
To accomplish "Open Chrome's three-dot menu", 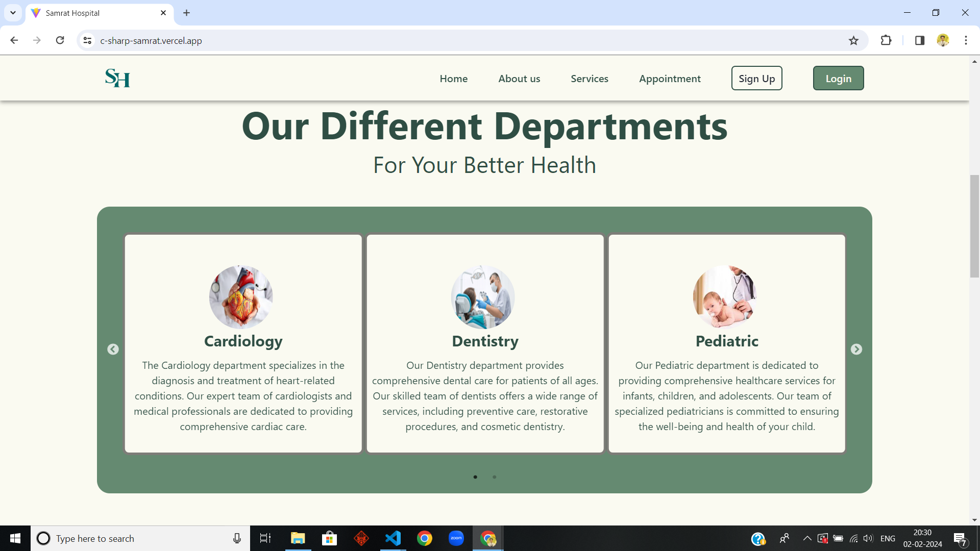I will [x=965, y=40].
